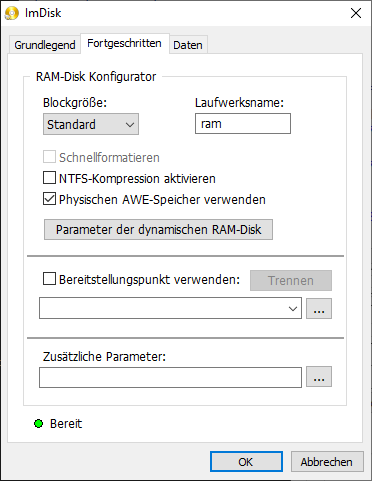Switch to the Grundlegend tab

click(45, 45)
